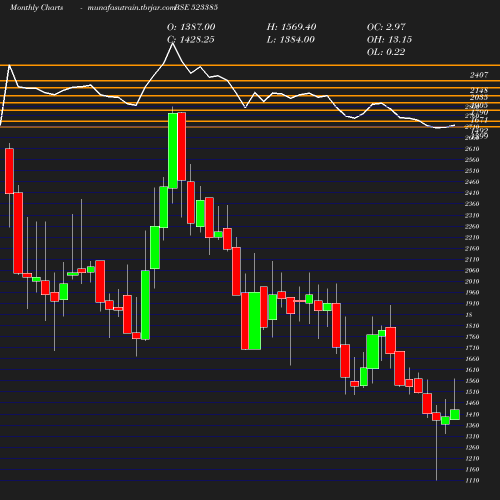This screenshot has width=500, height=500.
Task: Click the 1810 price axis label
Action: pos(472,326)
